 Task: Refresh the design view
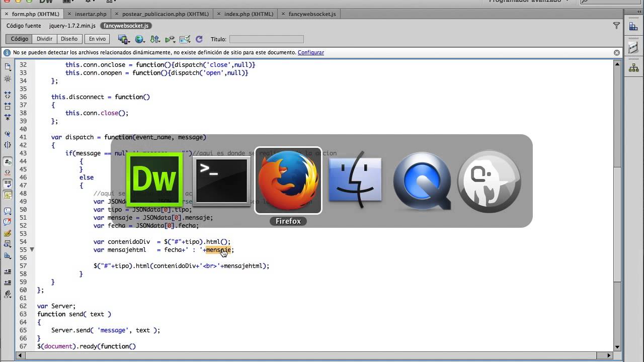[199, 39]
